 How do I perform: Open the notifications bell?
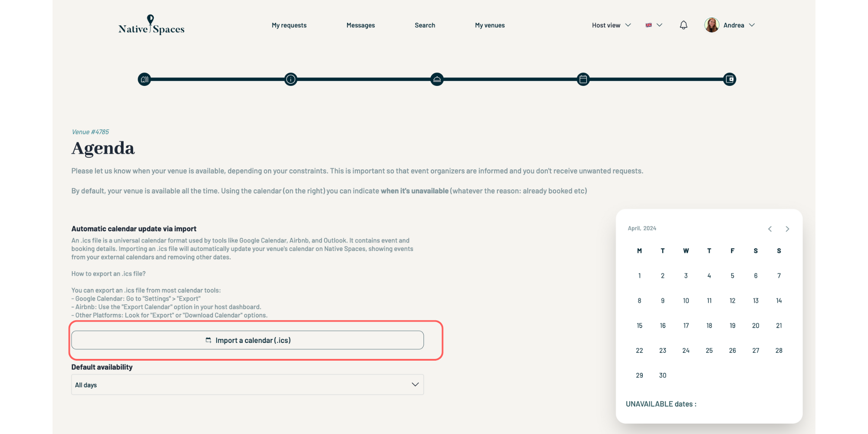(x=684, y=25)
